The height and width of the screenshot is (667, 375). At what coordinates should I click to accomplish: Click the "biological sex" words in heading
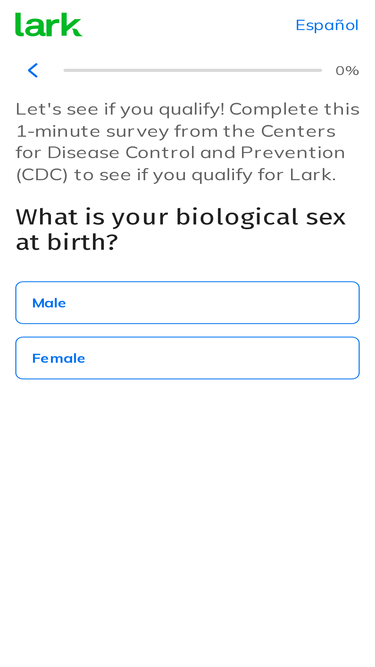pyautogui.click(x=261, y=217)
